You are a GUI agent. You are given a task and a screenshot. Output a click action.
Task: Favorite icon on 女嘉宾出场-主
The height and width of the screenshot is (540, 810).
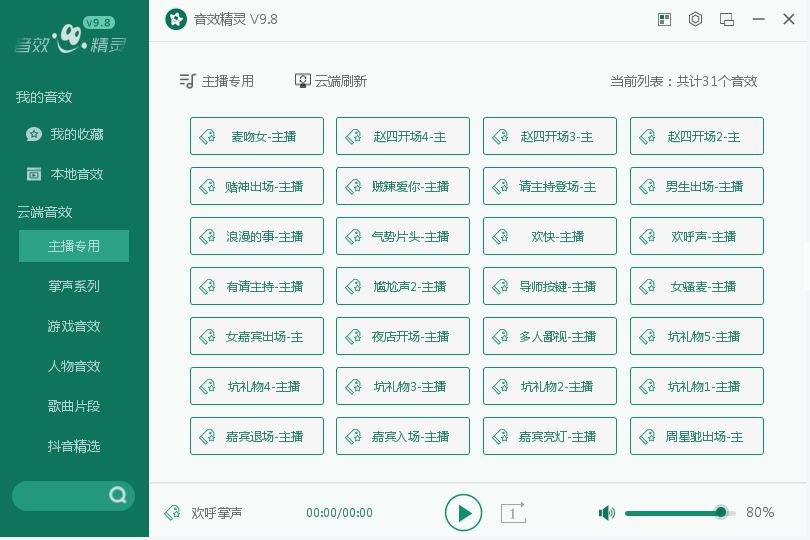coord(207,336)
